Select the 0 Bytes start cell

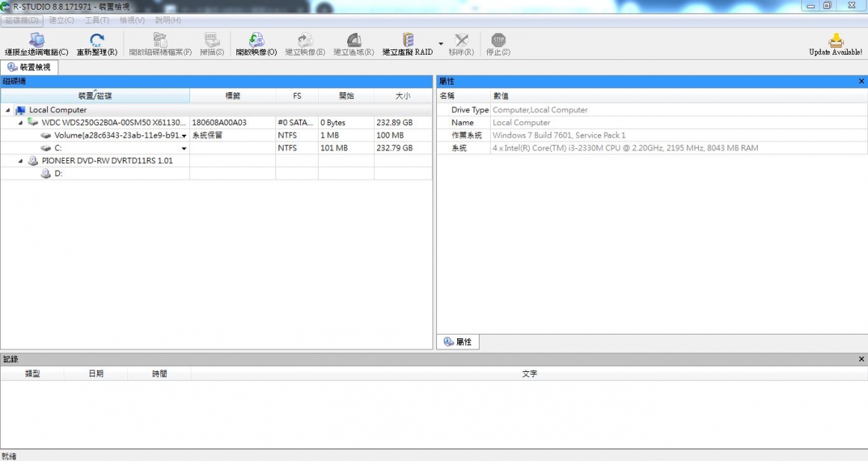(x=346, y=123)
